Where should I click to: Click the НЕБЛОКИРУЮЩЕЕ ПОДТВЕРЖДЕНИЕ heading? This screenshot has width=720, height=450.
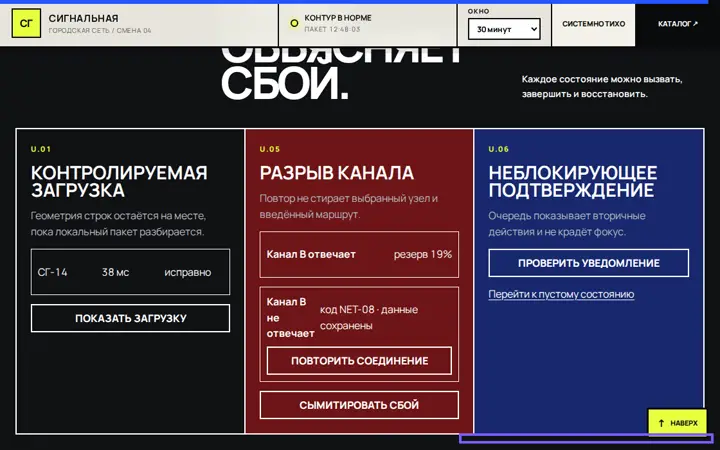pyautogui.click(x=573, y=181)
